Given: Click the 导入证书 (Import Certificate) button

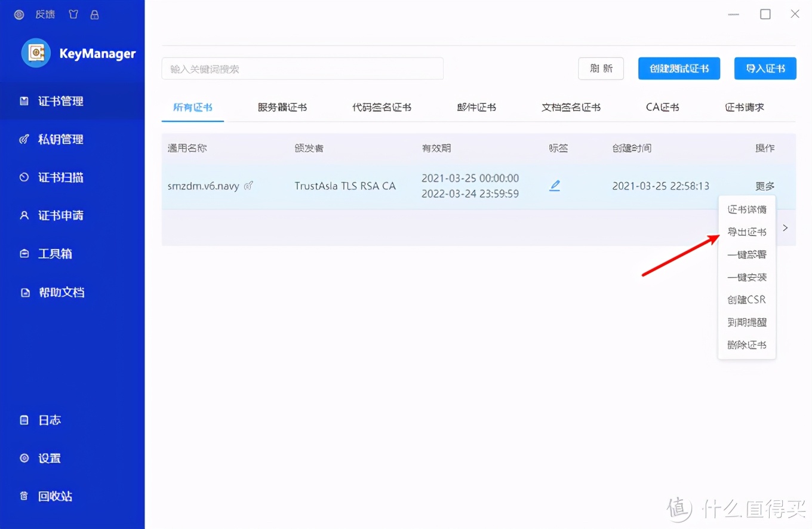Looking at the screenshot, I should tap(765, 68).
